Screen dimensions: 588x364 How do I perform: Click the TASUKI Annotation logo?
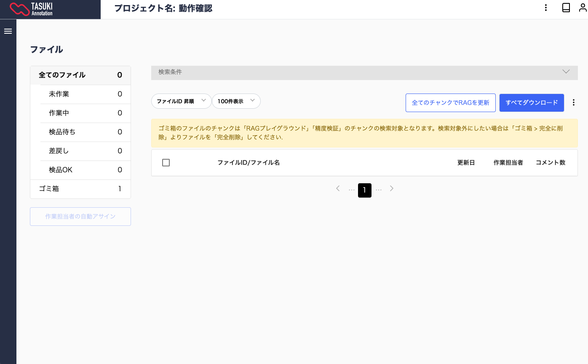(32, 9)
